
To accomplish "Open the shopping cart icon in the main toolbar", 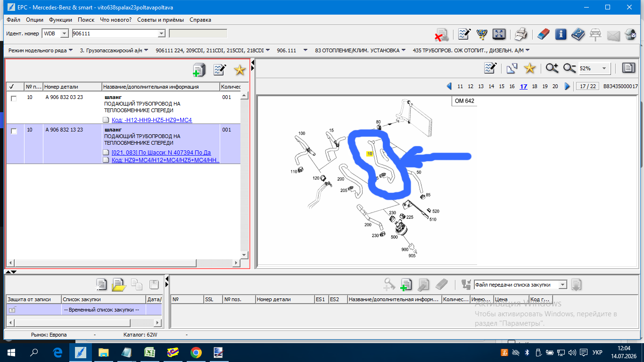I will tap(482, 34).
